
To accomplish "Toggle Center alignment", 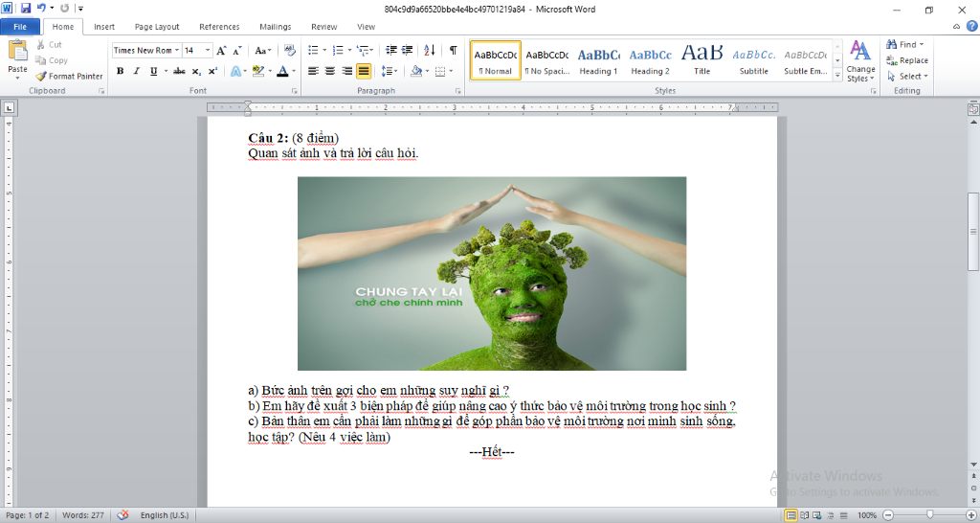I will point(330,71).
